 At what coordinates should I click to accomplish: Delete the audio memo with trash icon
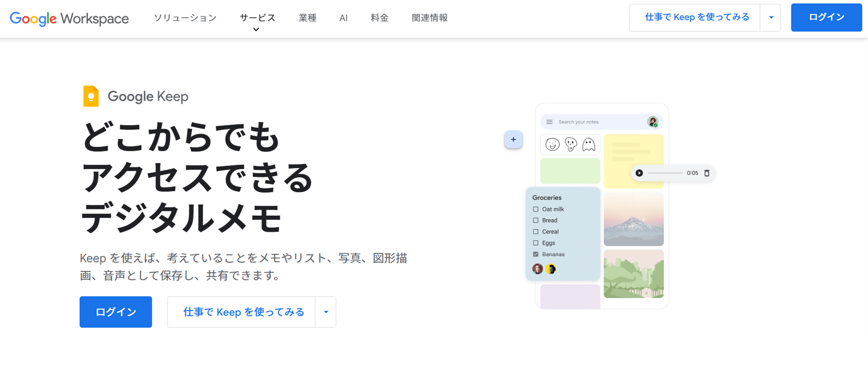coord(707,173)
